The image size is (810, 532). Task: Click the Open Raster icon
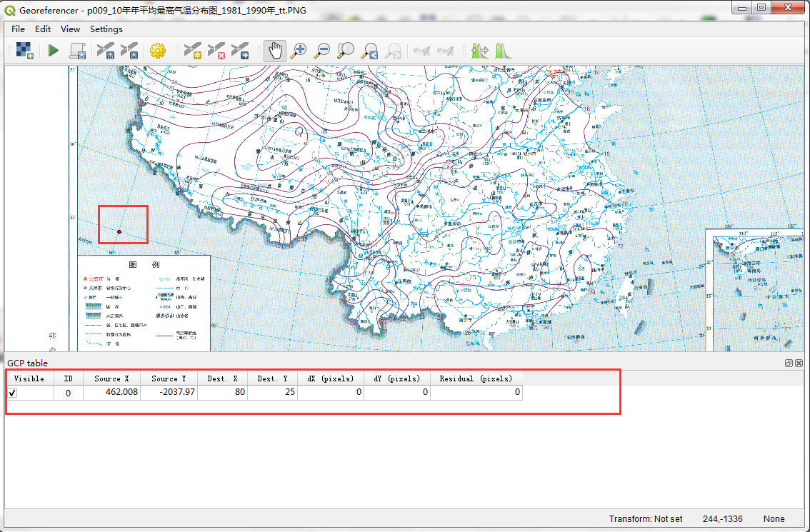coord(24,51)
